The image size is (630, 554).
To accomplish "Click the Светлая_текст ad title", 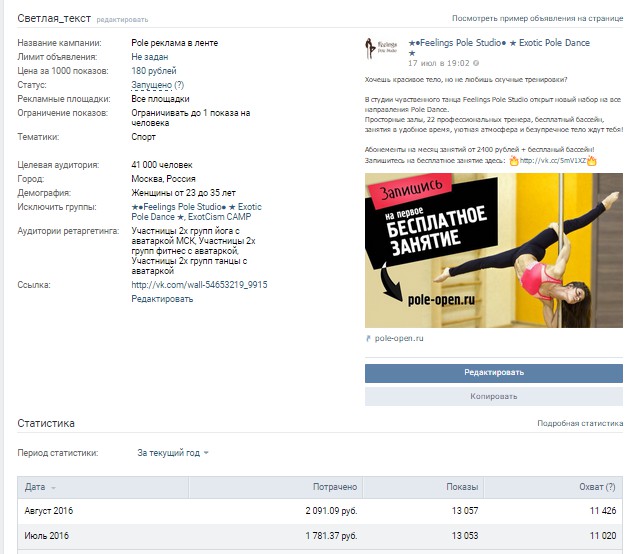I will tap(54, 18).
